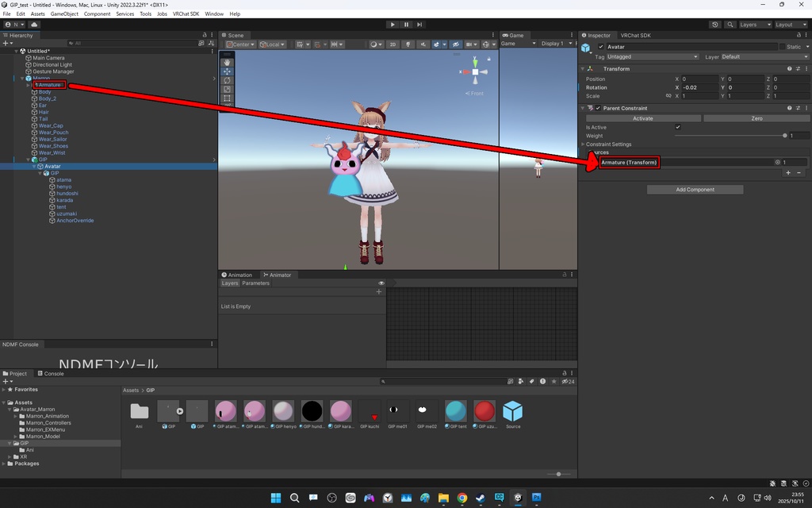The width and height of the screenshot is (812, 508).
Task: Select the Move tool in the Scene toolbar
Action: pos(227,71)
